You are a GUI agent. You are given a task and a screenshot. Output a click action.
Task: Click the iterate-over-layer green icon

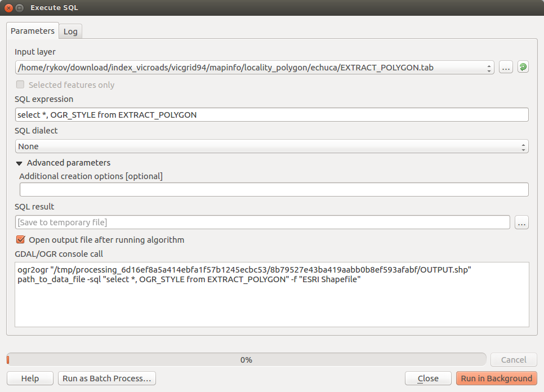(x=523, y=68)
